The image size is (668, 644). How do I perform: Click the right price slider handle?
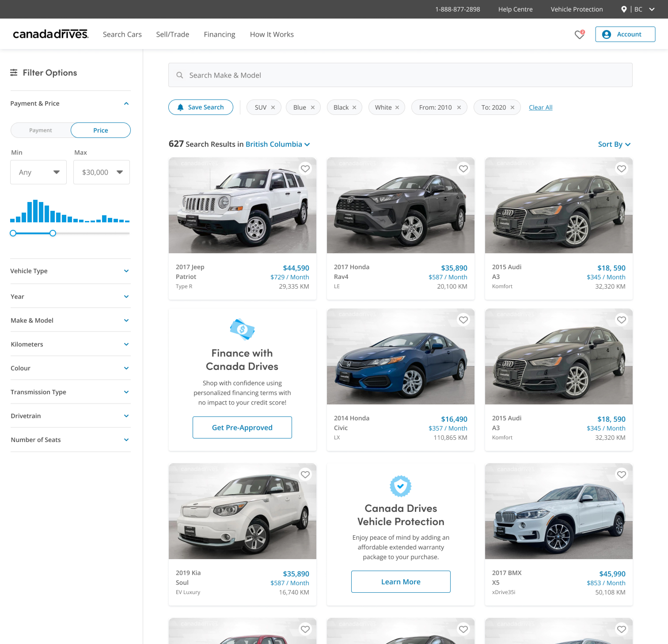(x=53, y=233)
